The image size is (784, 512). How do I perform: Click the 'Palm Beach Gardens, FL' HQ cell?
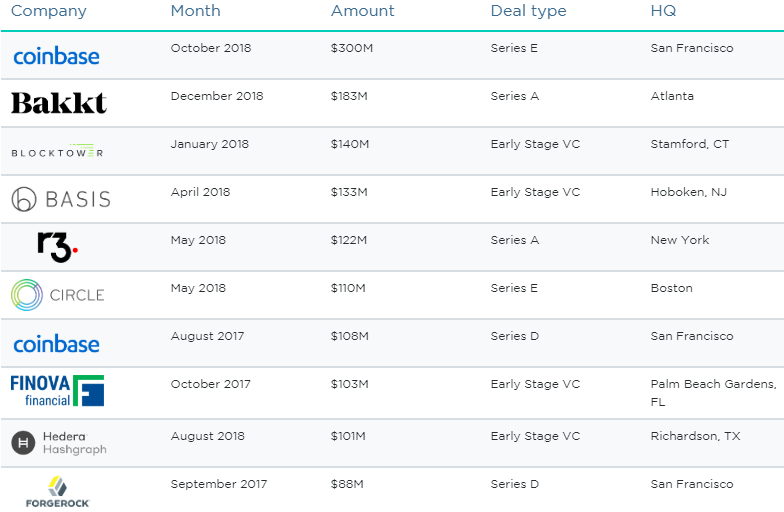tap(714, 393)
